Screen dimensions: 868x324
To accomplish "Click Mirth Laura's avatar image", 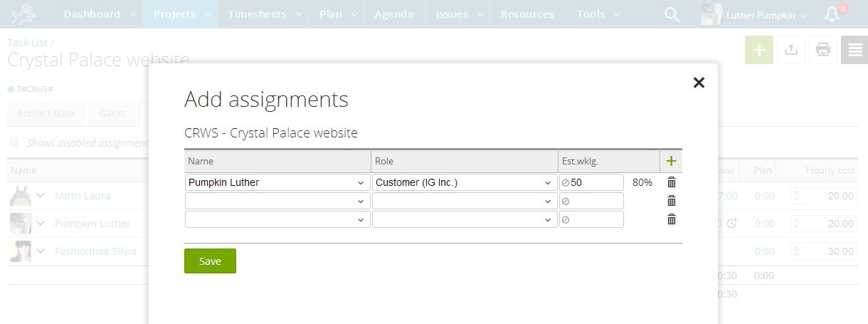I will click(x=21, y=196).
